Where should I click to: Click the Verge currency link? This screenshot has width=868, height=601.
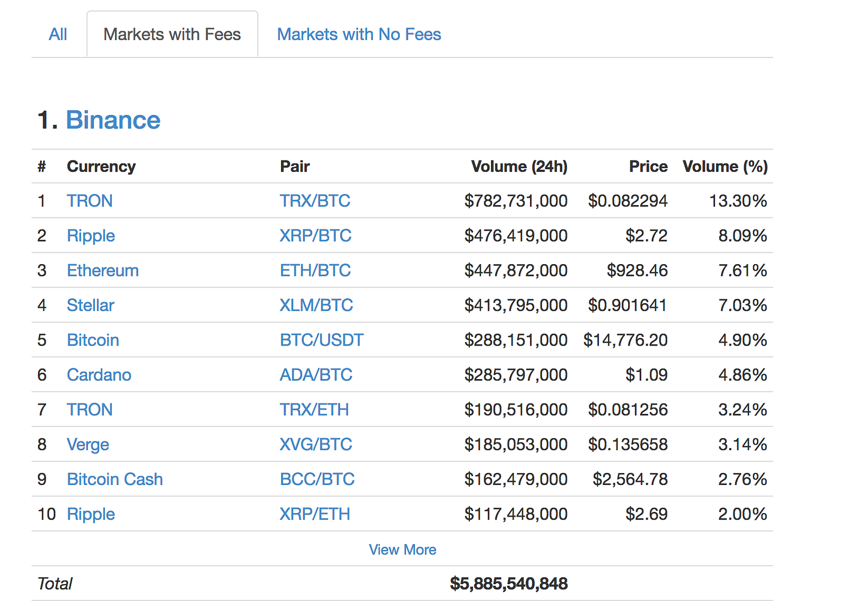pos(88,444)
